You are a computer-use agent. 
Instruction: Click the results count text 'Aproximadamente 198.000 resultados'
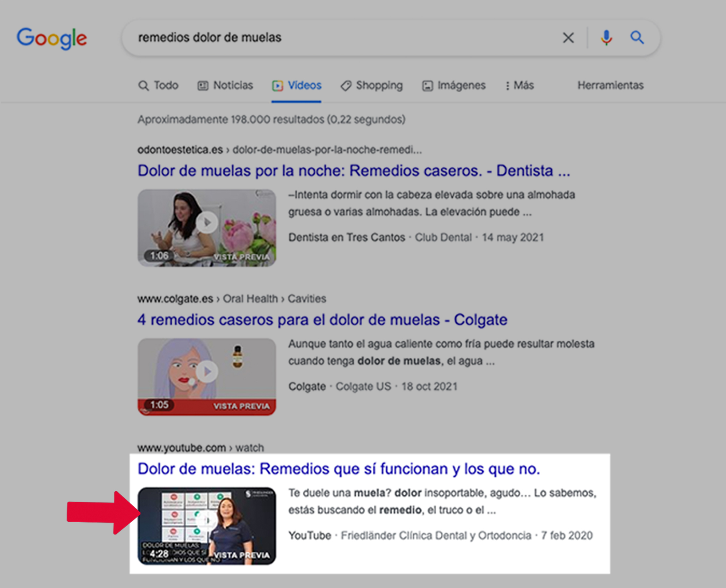click(231, 119)
